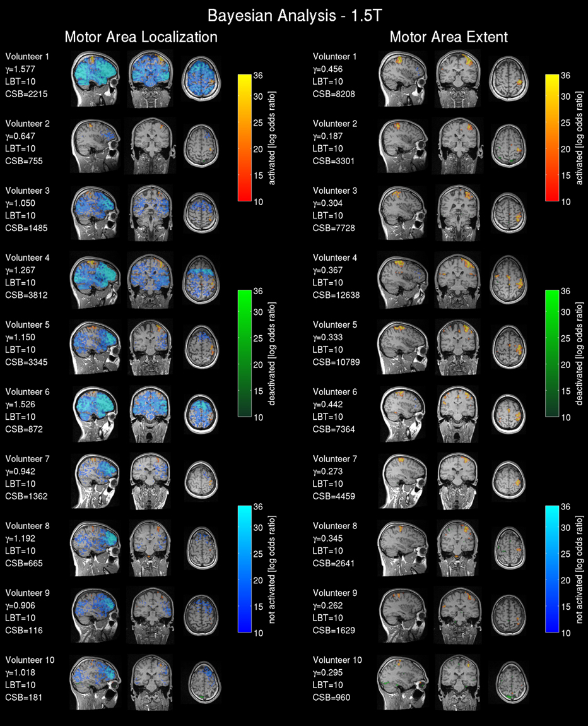Select value 'CSB=3812'

26,295
